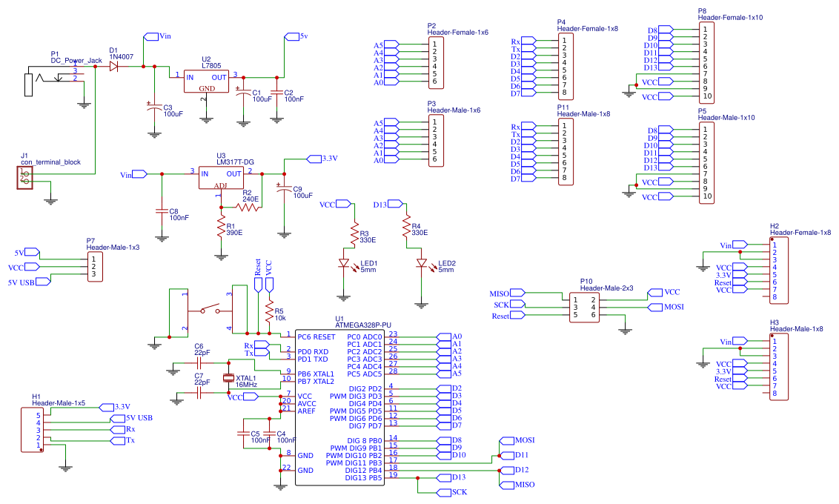The width and height of the screenshot is (839, 504).
Task: Select the LM317T-DG regulator U3 block
Action: click(221, 178)
